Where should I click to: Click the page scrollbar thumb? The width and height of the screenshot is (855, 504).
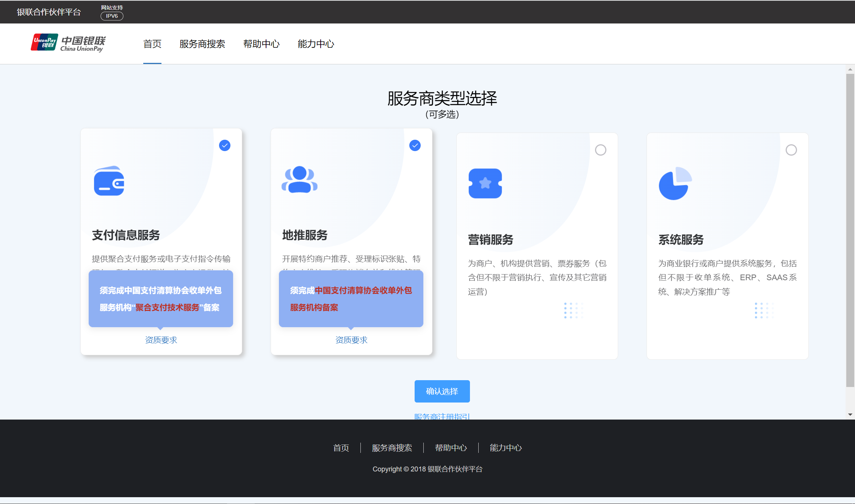[850, 230]
